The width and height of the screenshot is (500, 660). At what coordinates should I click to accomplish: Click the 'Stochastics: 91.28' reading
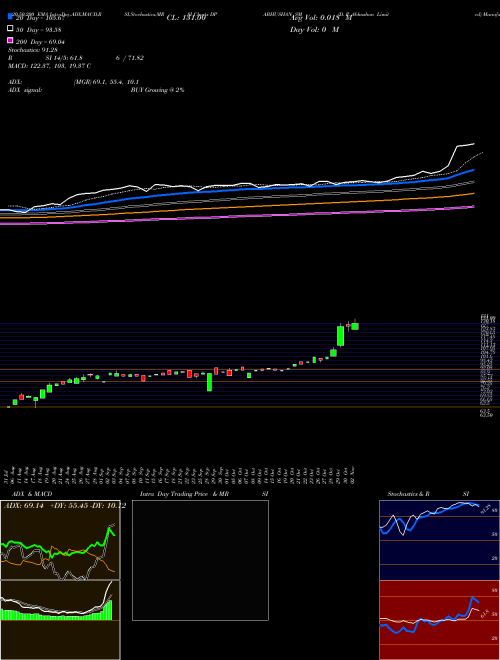click(32, 50)
